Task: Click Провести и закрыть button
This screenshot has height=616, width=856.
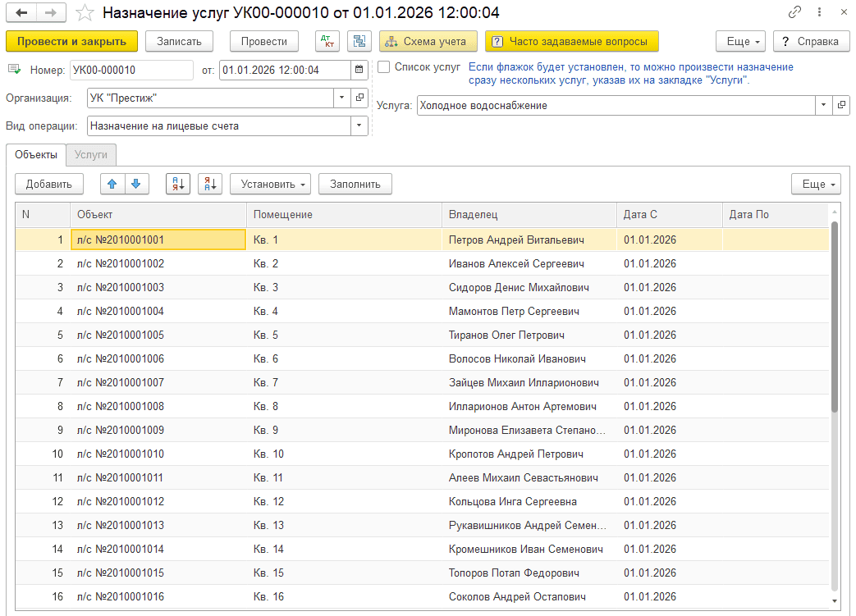Action: click(71, 42)
